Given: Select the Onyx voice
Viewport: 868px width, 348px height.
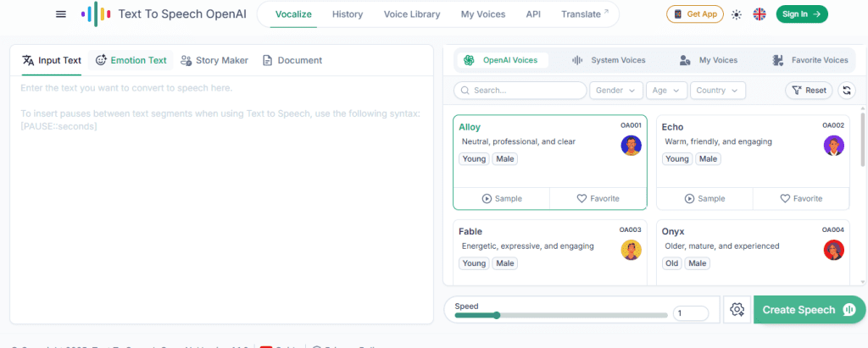Looking at the screenshot, I should (x=753, y=252).
